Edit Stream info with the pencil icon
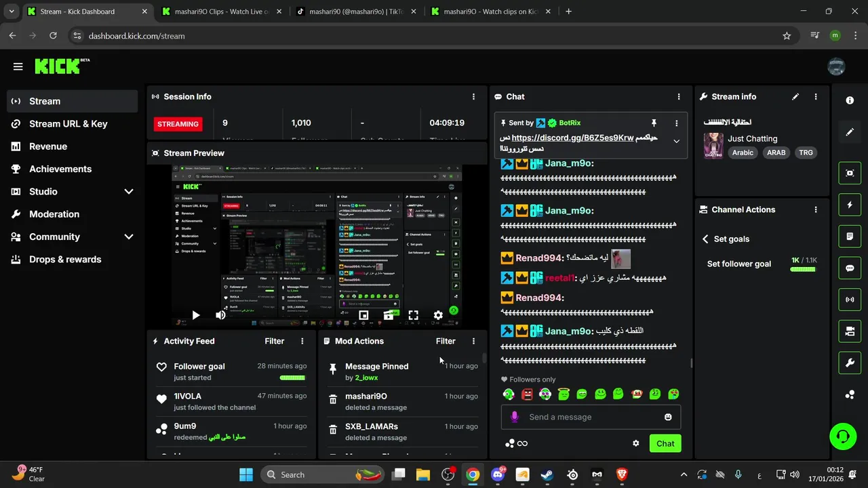This screenshot has width=868, height=488. tap(795, 97)
